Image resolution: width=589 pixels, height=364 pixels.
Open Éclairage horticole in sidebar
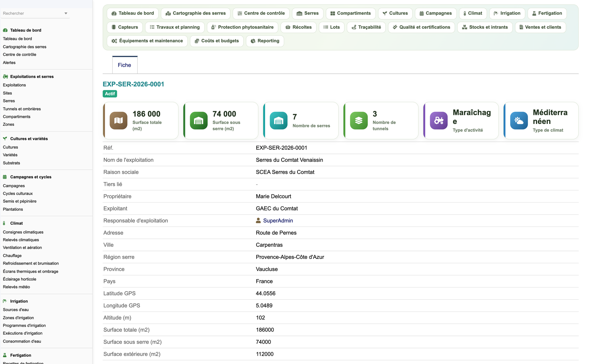[x=19, y=279]
